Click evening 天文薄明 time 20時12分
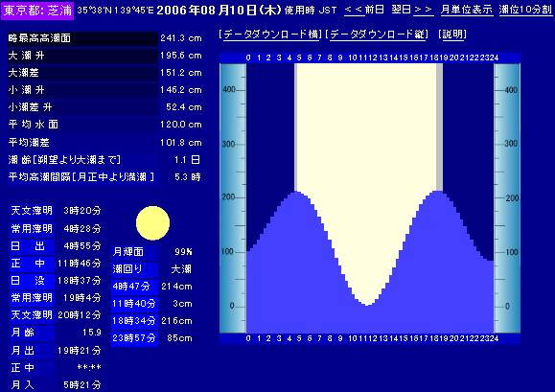 click(x=80, y=315)
